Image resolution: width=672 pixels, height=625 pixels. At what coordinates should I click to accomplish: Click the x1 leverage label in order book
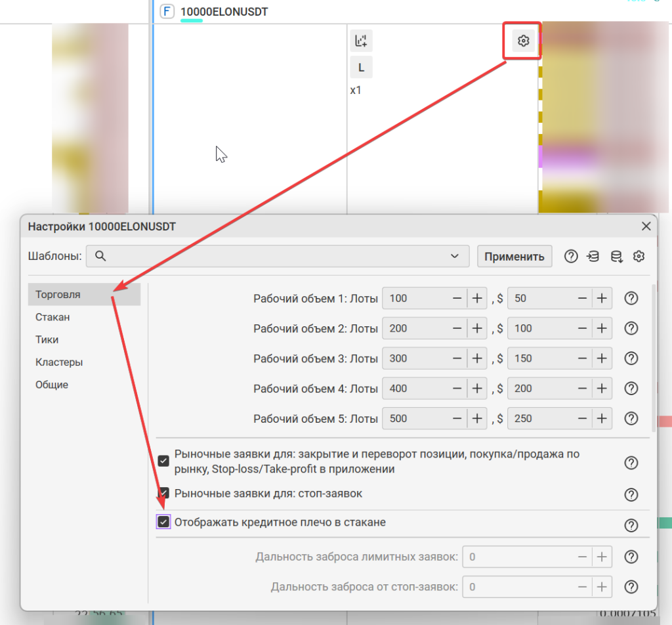coord(356,91)
